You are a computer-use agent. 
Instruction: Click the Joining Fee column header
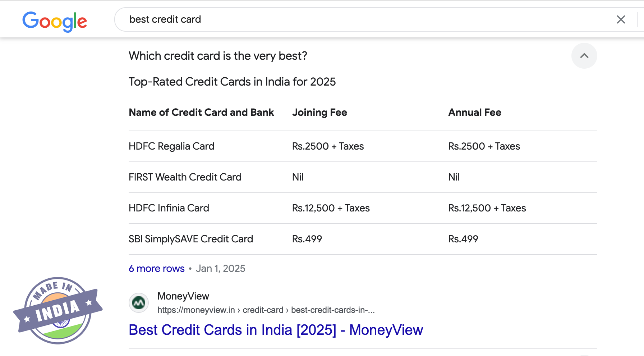point(319,113)
